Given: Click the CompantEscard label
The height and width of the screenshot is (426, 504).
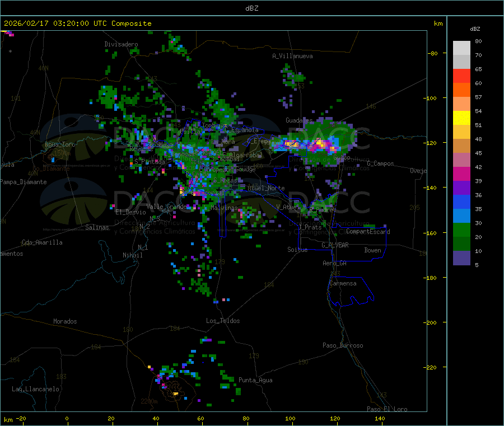Looking at the screenshot, I should tap(368, 232).
